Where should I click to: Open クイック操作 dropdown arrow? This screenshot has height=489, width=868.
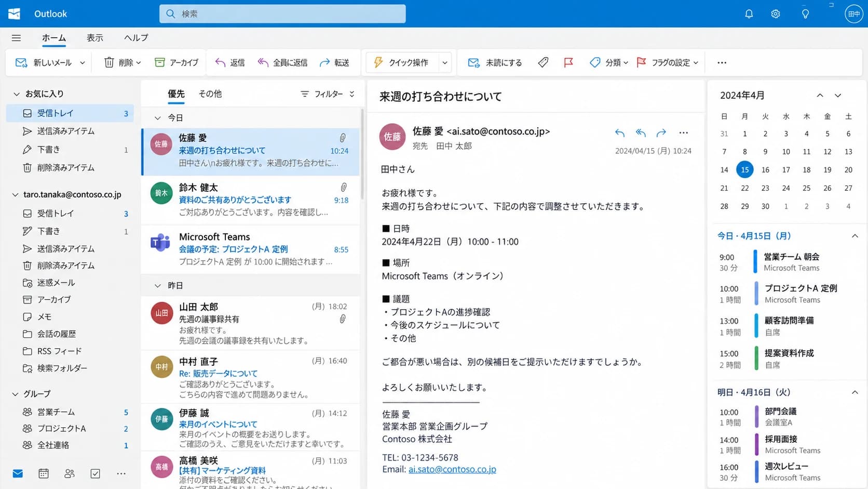pos(445,63)
